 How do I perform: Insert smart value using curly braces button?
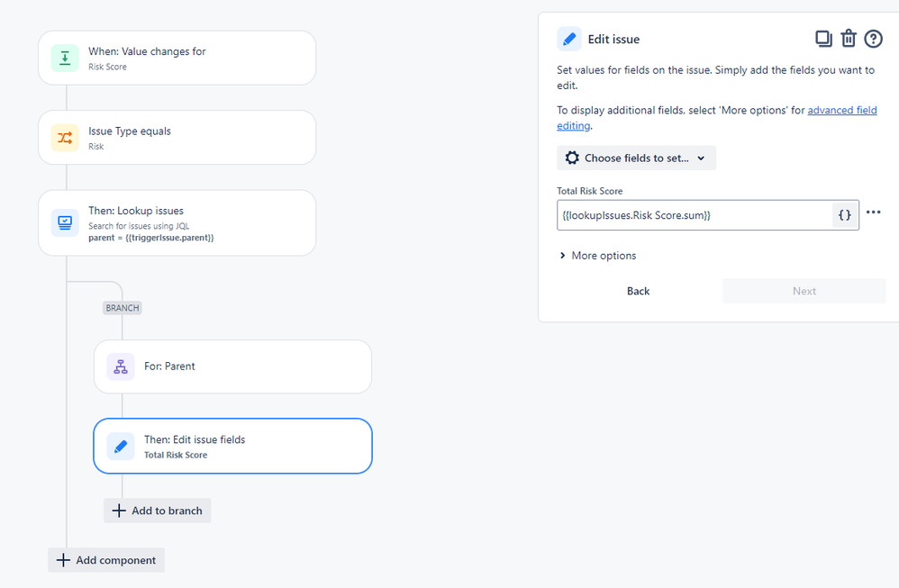[844, 215]
